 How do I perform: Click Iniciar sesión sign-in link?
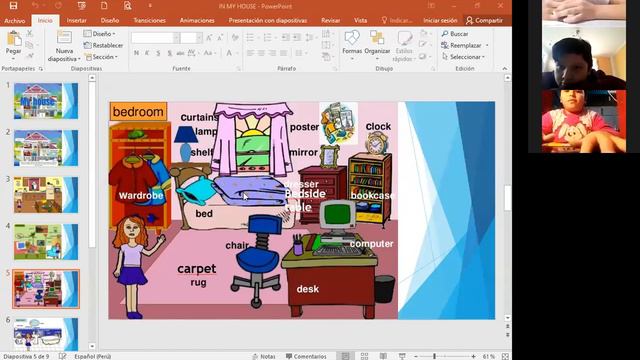pos(440,20)
